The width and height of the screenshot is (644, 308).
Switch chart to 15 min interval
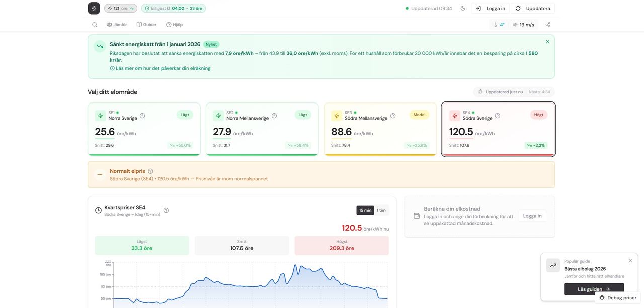(365, 210)
